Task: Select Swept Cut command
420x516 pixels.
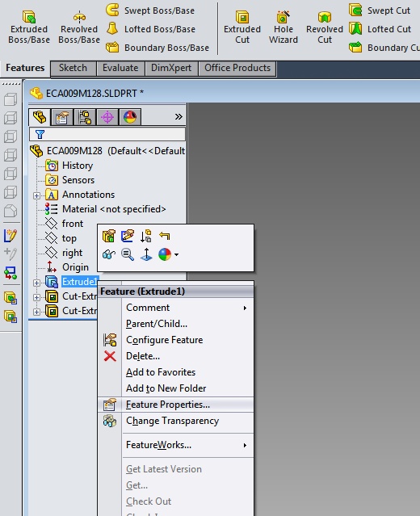Action: [380, 10]
